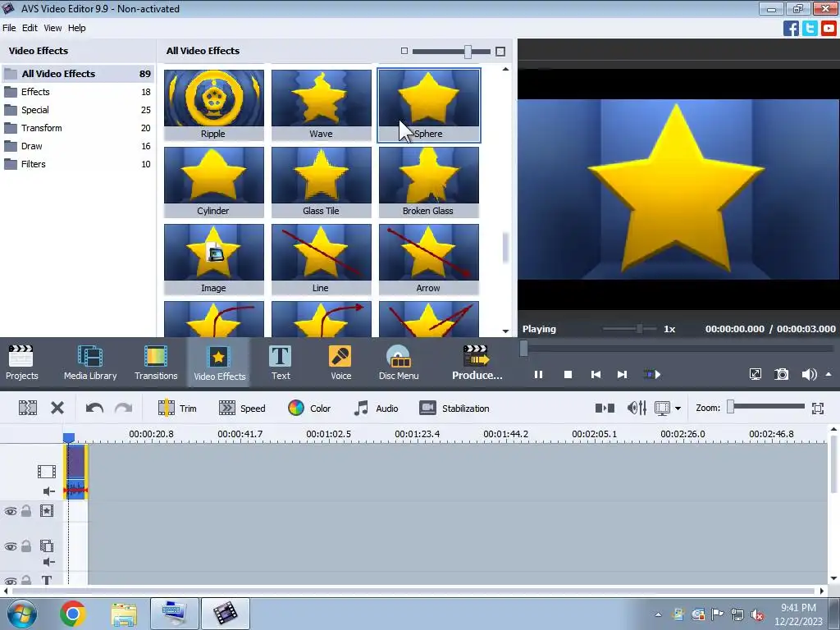Toggle visibility of the video effects track

coord(11,511)
